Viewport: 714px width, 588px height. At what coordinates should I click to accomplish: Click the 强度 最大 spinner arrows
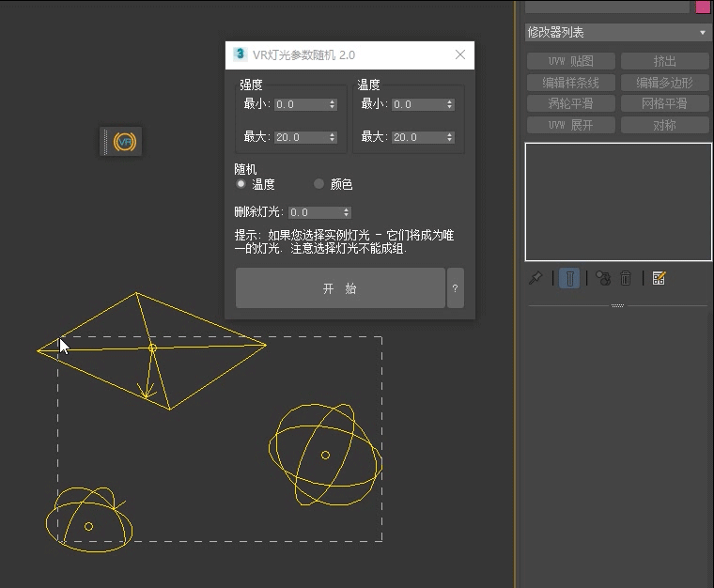332,137
